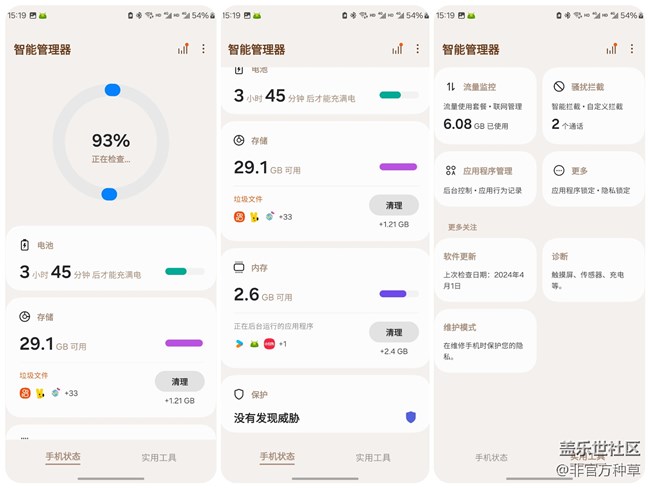Open three-dot menu on right screen header
The width and height of the screenshot is (650, 488).
point(631,49)
